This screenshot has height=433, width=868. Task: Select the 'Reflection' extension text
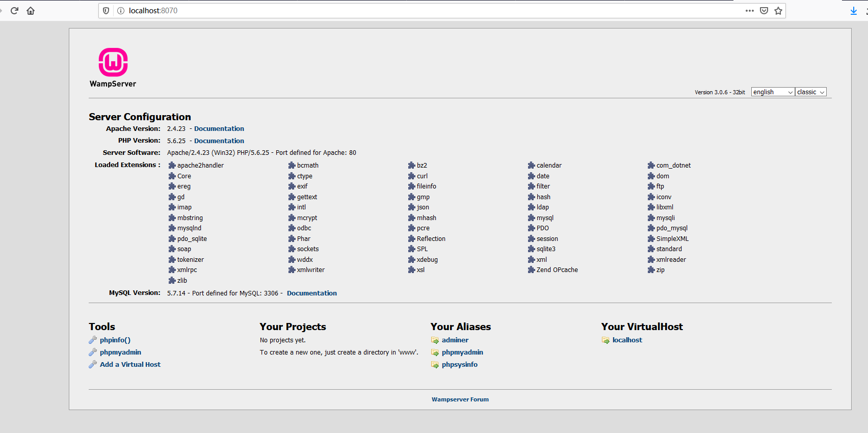click(431, 239)
